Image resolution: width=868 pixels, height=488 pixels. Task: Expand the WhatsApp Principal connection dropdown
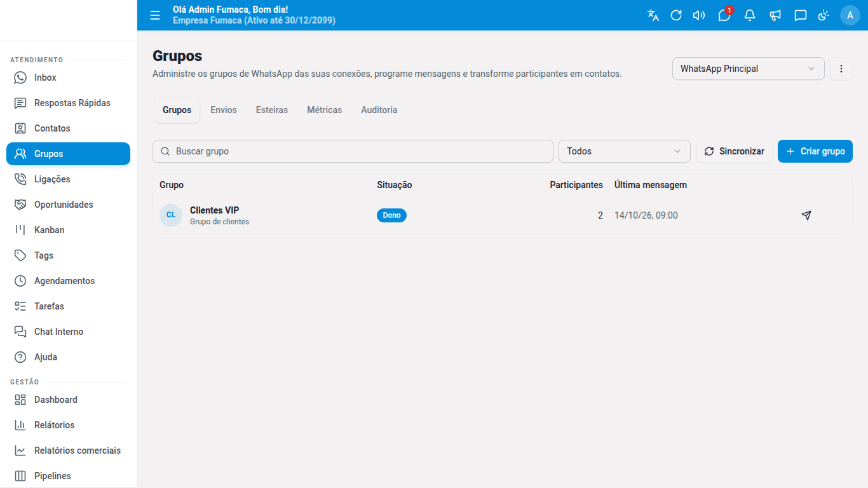[749, 69]
